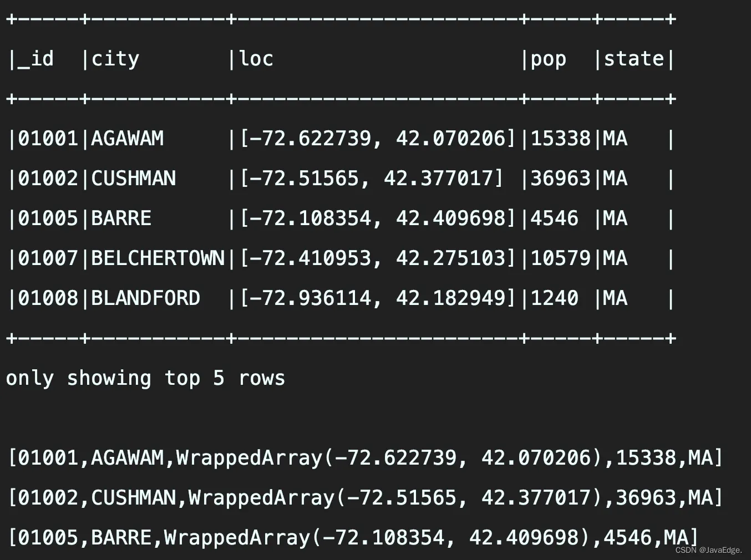Click the state column header

(x=633, y=59)
